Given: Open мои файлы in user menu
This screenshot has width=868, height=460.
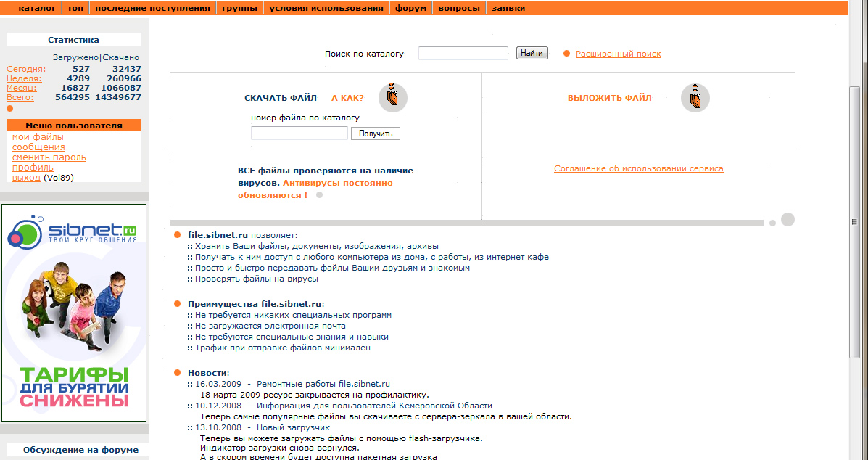Looking at the screenshot, I should pyautogui.click(x=38, y=137).
